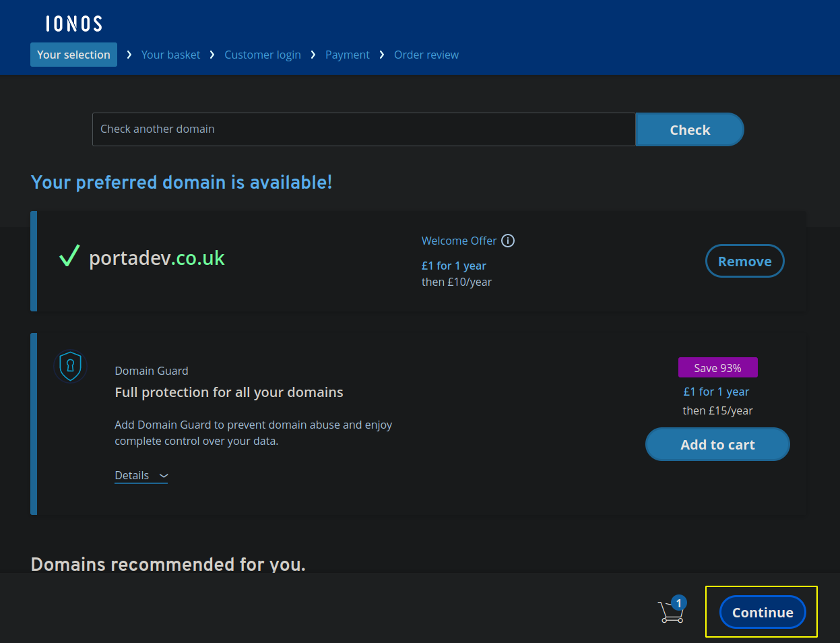Click the Save 93% badge
This screenshot has height=643, width=840.
[x=718, y=367]
